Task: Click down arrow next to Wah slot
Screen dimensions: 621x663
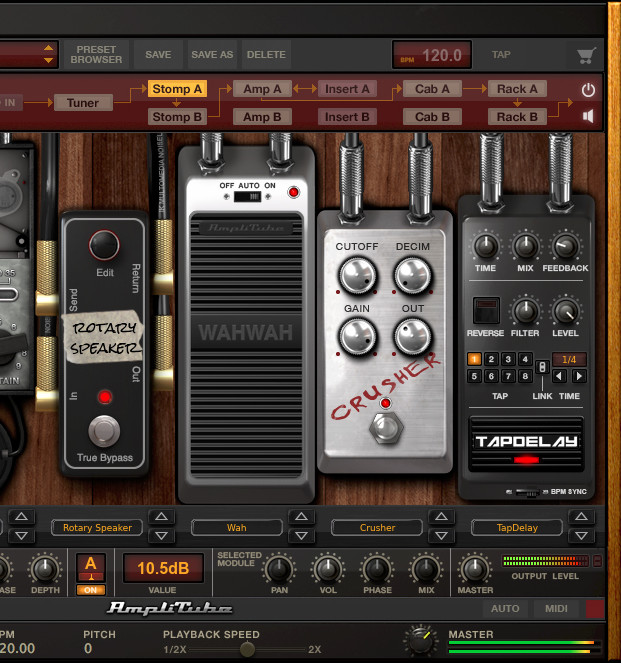Action: click(x=301, y=536)
